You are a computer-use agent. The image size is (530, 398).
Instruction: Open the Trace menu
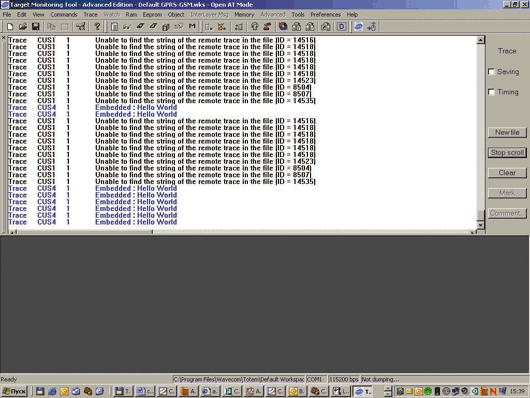click(x=90, y=15)
